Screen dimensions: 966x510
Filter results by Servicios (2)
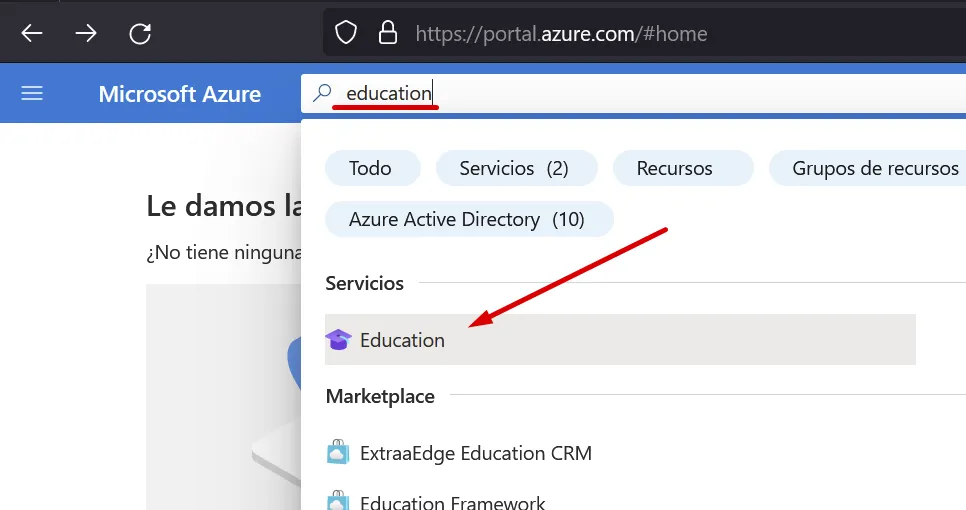515,168
